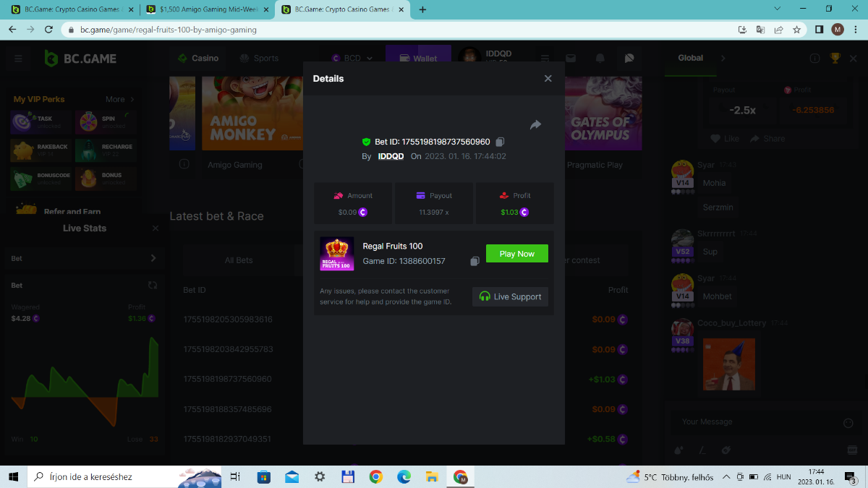Open Live Support chat
The image size is (868, 488).
510,296
